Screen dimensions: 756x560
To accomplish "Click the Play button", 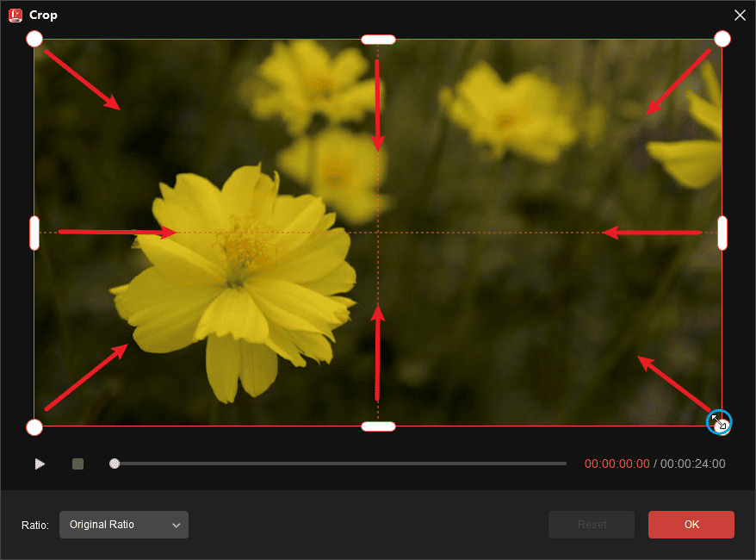I will (40, 464).
